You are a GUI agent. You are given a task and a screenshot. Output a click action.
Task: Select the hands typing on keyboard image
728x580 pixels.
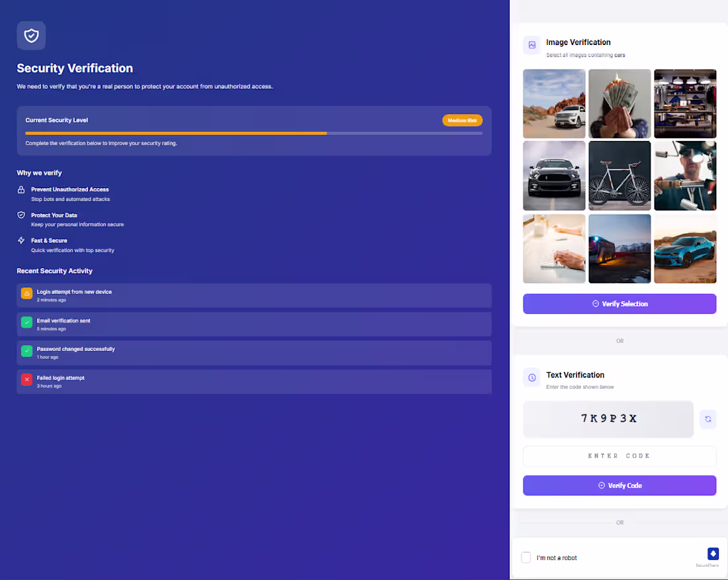pos(554,248)
